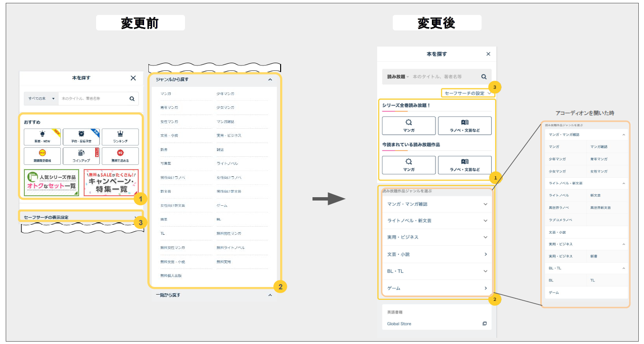Click ラノベ・文芸など under 今読まれている読み放題作品
Image resolution: width=644 pixels, height=344 pixels.
[465, 165]
